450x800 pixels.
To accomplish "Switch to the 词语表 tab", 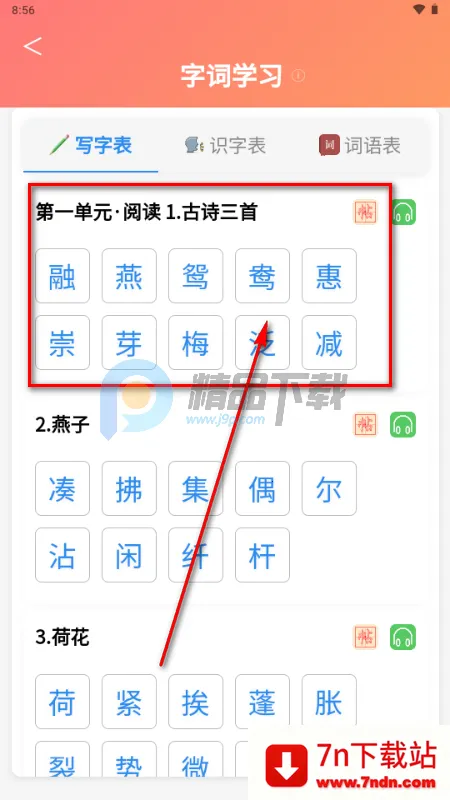I will (x=360, y=146).
